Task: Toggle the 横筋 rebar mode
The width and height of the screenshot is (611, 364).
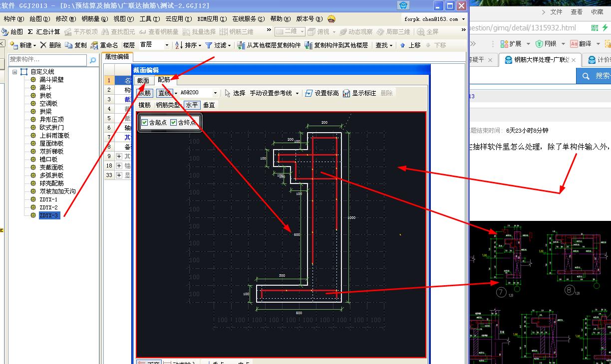Action: pyautogui.click(x=145, y=105)
